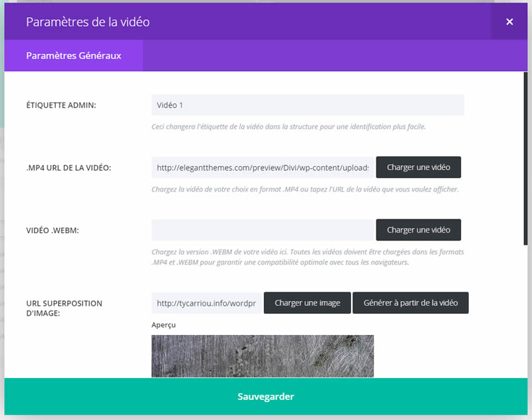
Task: Click the Paramètres de la vidéo header title
Action: pyautogui.click(x=88, y=22)
